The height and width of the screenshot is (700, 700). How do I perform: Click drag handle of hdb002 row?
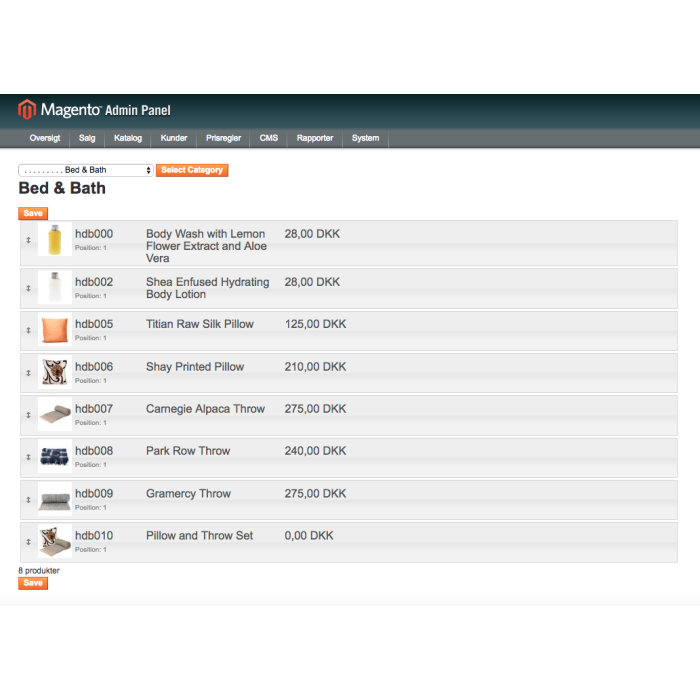click(x=28, y=288)
